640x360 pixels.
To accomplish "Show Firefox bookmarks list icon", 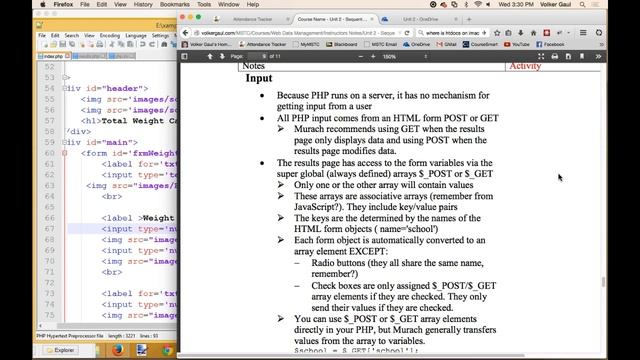I will pos(508,33).
